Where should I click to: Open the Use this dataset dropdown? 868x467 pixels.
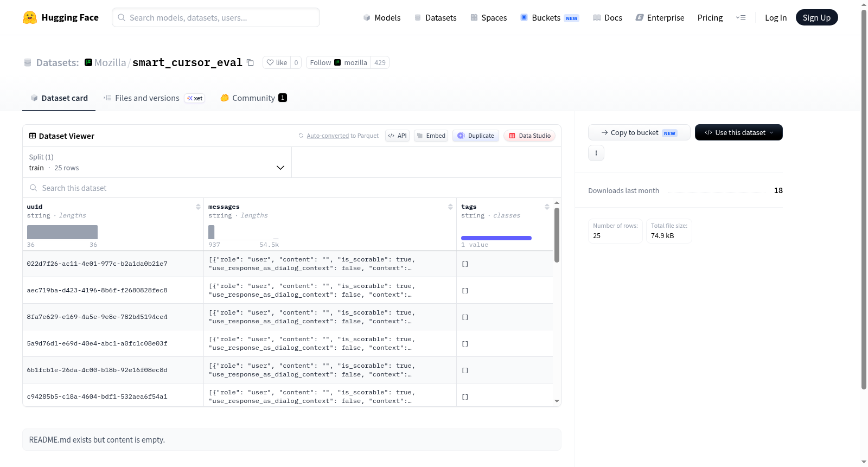(739, 132)
